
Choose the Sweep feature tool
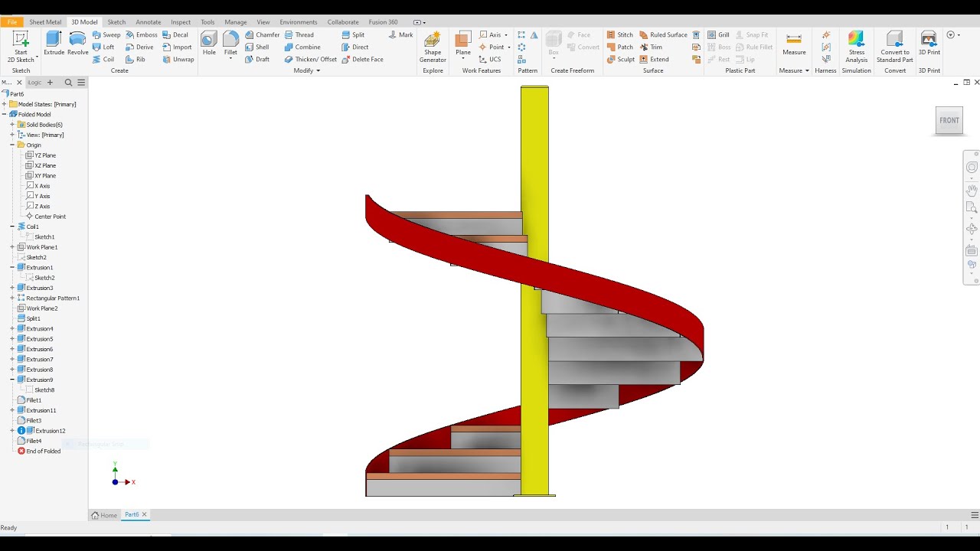[106, 34]
